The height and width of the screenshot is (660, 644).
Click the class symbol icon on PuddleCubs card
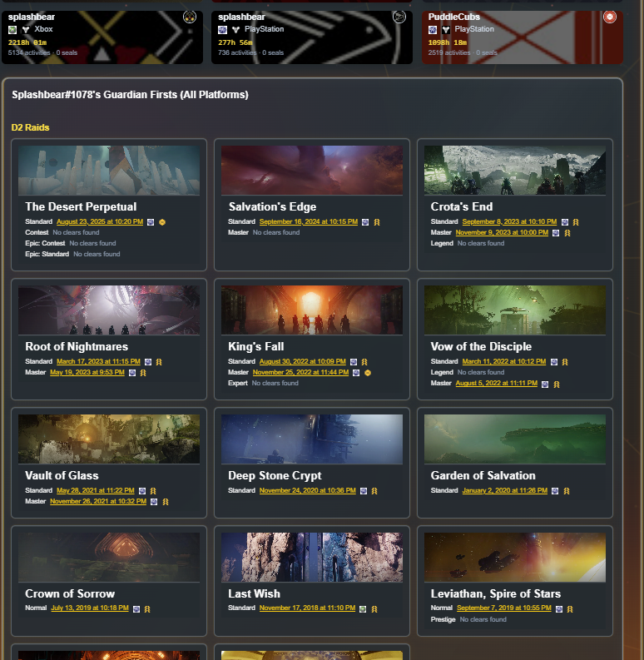446,29
